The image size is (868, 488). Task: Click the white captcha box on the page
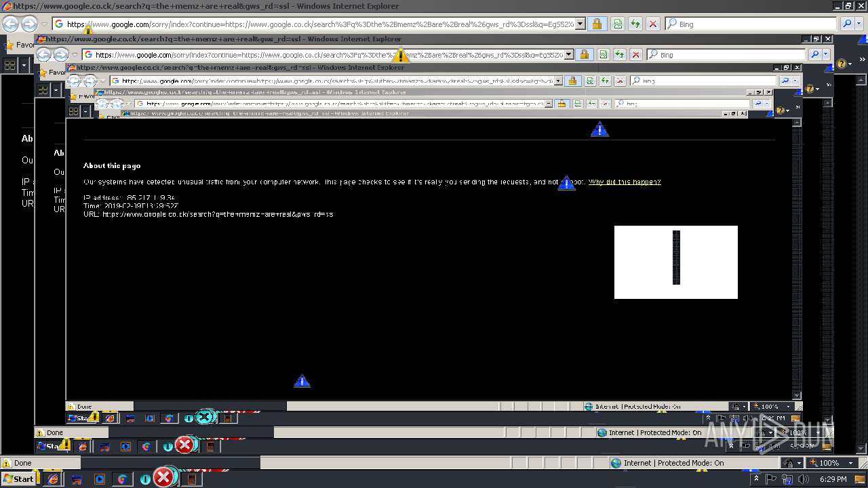[676, 262]
